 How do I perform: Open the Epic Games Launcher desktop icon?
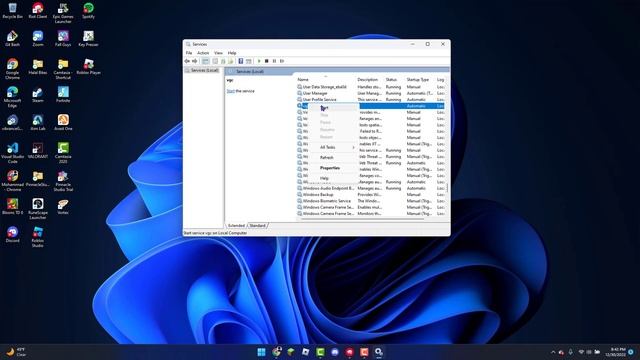pos(63,13)
